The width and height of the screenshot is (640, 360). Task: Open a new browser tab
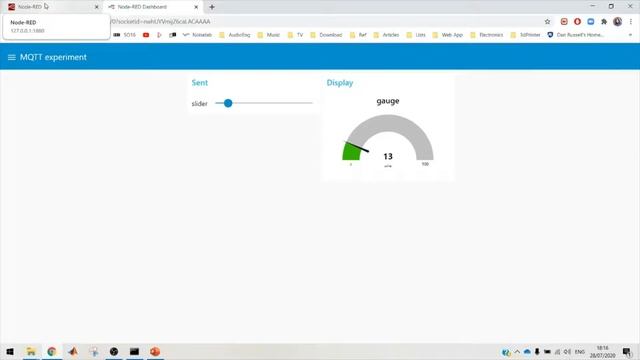point(212,7)
